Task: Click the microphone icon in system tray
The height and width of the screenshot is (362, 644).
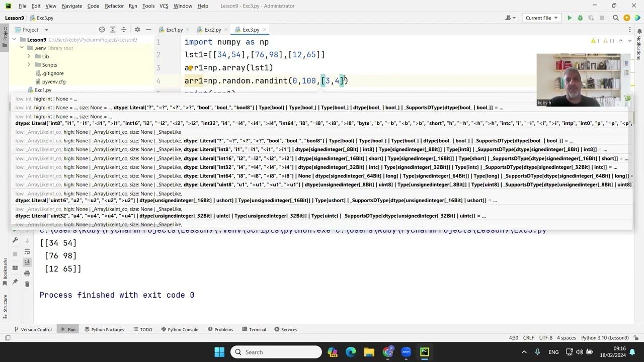Action: coord(538,352)
